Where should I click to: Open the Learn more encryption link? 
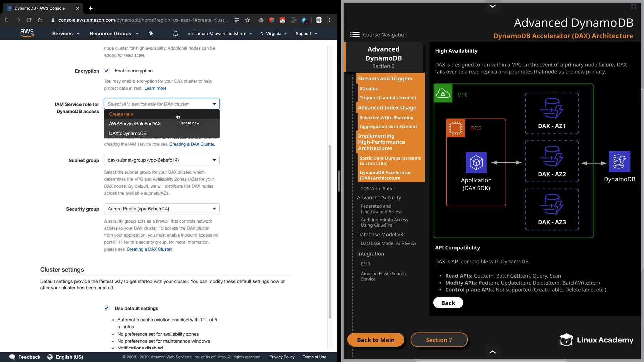(155, 88)
